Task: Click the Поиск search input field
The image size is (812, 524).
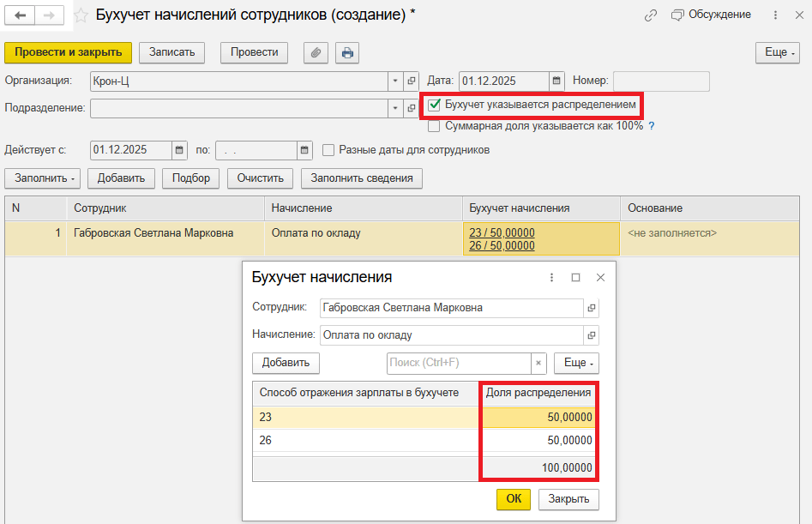Action: point(459,363)
